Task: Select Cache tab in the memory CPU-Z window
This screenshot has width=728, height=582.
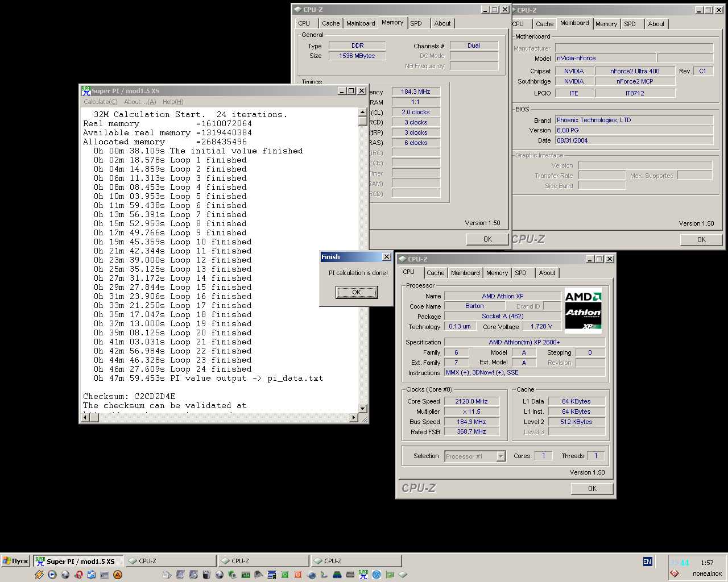Action: (330, 23)
